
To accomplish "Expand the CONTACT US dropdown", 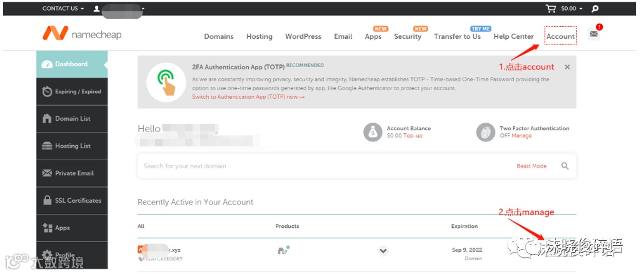I will [x=63, y=8].
